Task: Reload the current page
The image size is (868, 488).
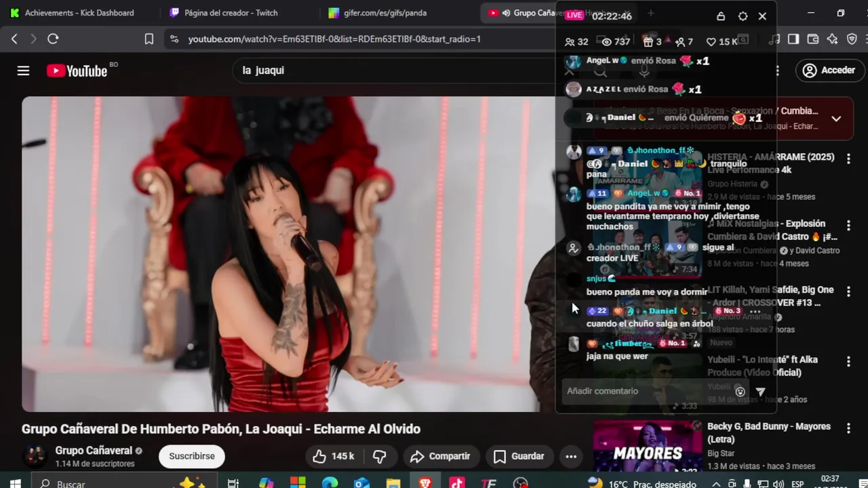Action: [x=53, y=39]
